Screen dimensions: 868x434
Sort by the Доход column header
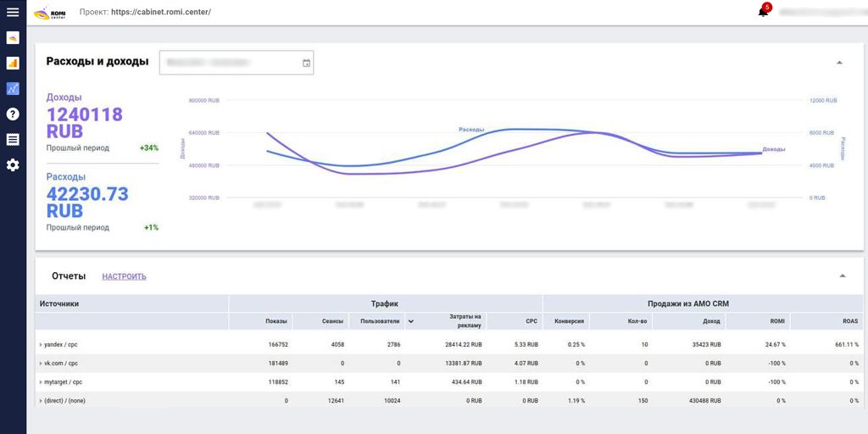[x=711, y=321]
